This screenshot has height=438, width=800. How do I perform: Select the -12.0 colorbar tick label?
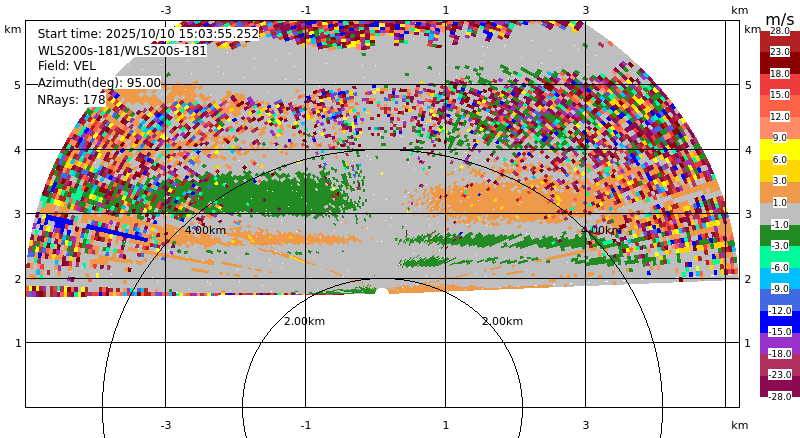pos(780,310)
